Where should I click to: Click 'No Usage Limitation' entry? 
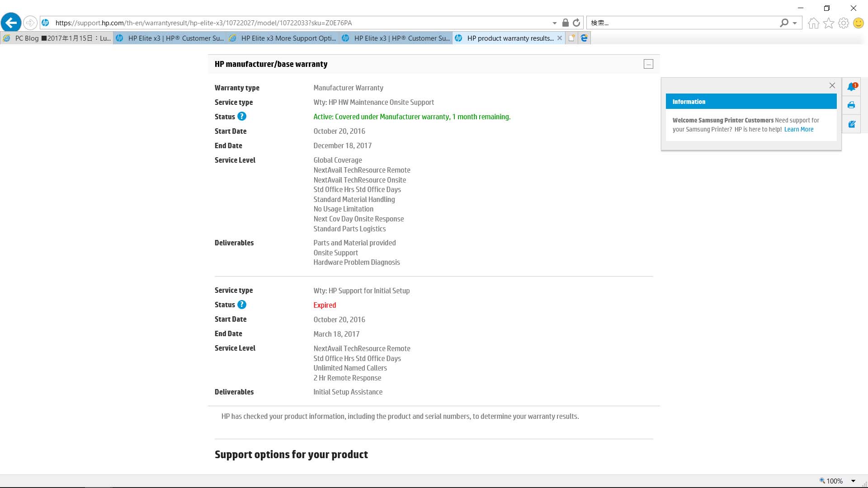point(343,209)
